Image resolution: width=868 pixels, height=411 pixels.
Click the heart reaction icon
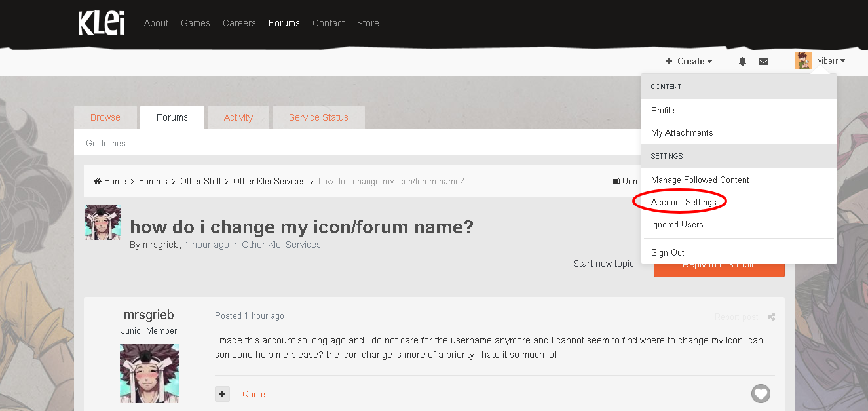(761, 394)
